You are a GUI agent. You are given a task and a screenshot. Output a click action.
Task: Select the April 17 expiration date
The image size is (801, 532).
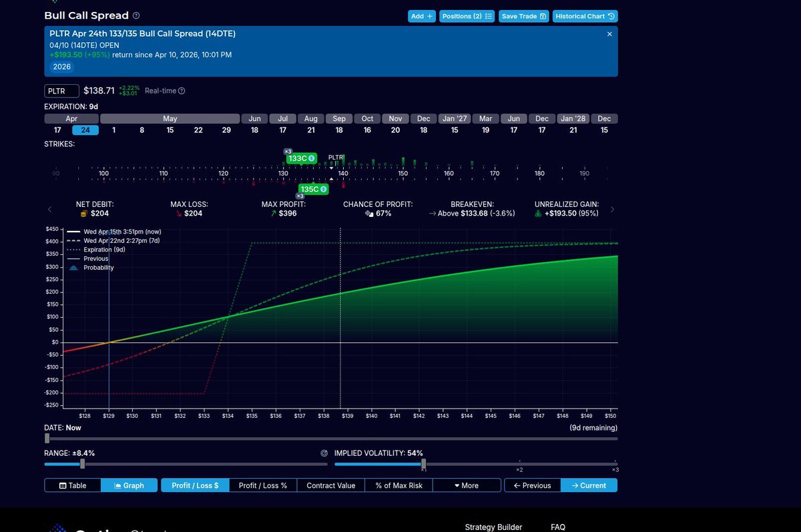point(57,130)
